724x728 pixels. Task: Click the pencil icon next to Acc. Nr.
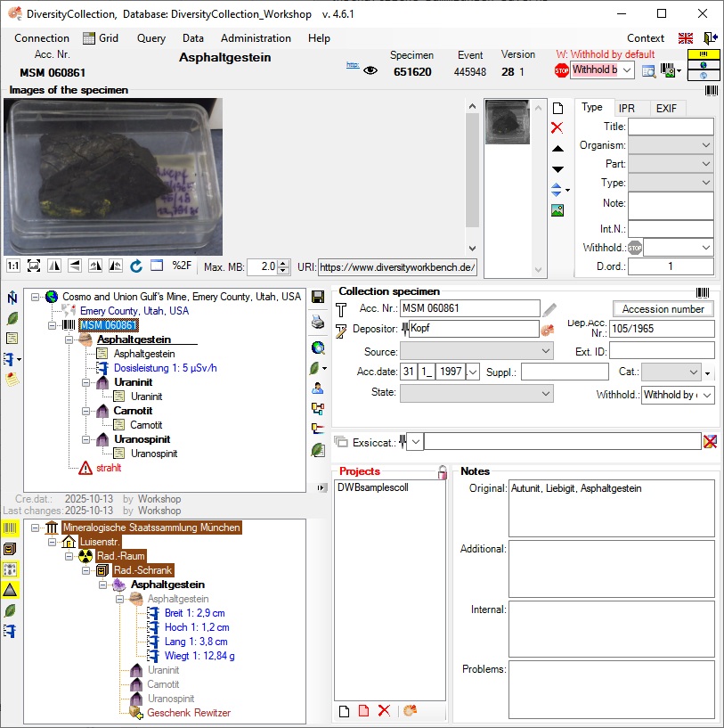(550, 309)
